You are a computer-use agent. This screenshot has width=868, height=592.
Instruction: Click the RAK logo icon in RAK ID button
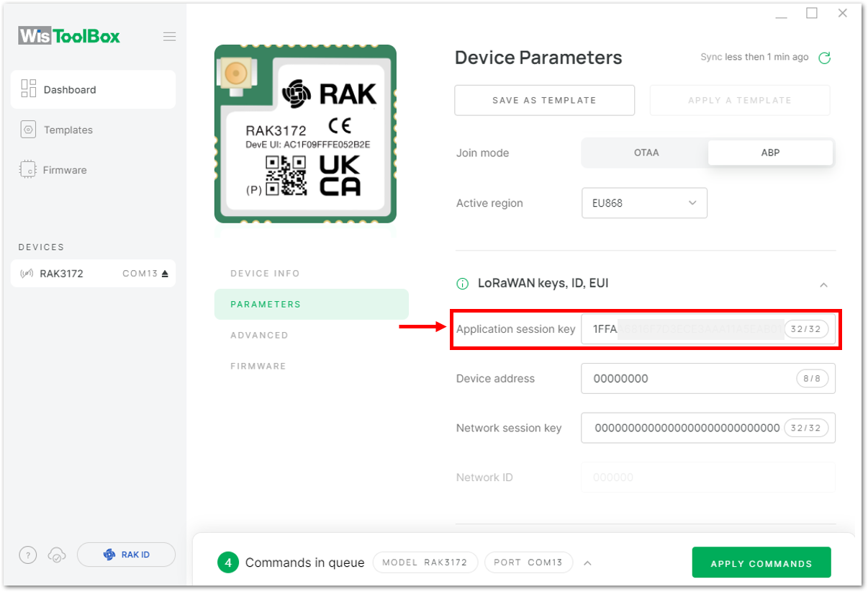tap(109, 555)
